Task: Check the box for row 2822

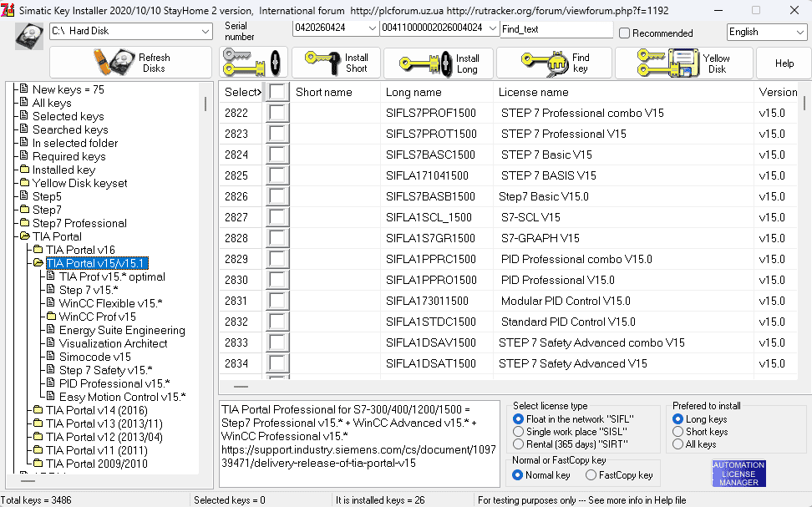Action: tap(277, 113)
